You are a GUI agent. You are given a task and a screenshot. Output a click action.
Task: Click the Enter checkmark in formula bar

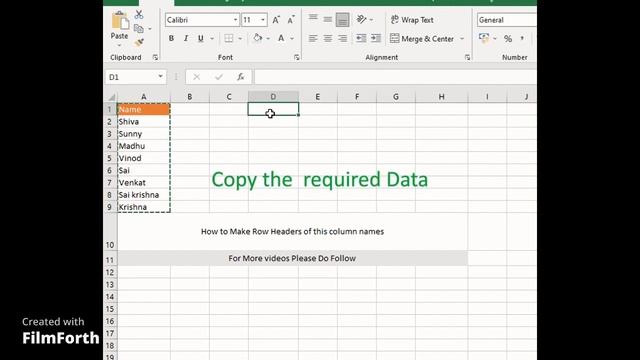(219, 77)
